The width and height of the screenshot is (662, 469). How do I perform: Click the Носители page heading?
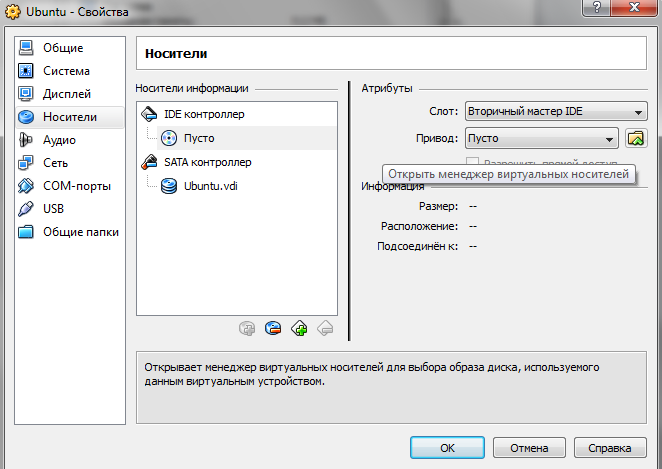pyautogui.click(x=176, y=54)
